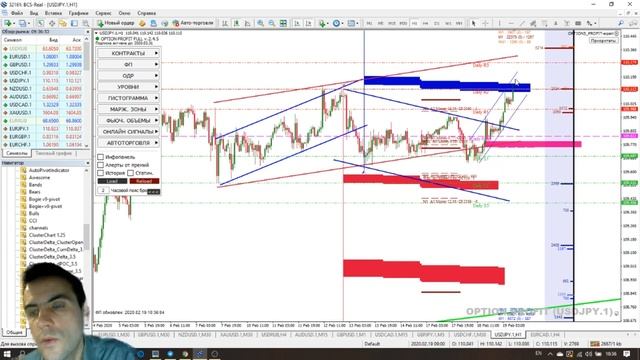Click the profiles toolbar icon

[x=23, y=23]
